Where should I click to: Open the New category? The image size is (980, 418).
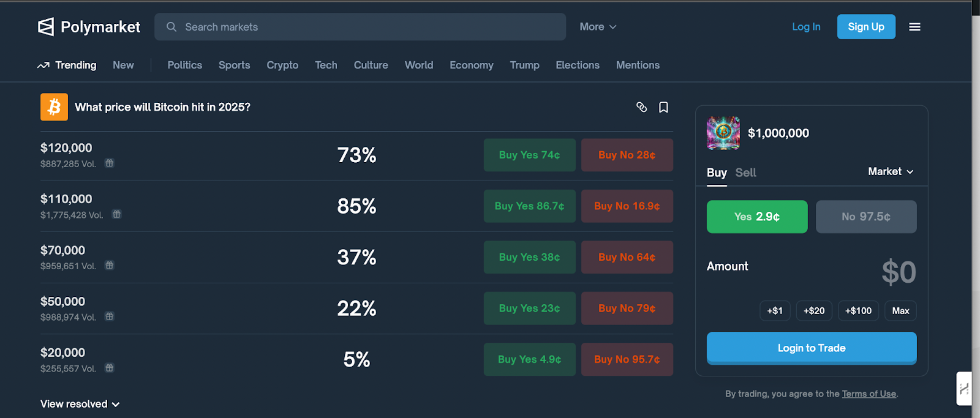pos(123,65)
